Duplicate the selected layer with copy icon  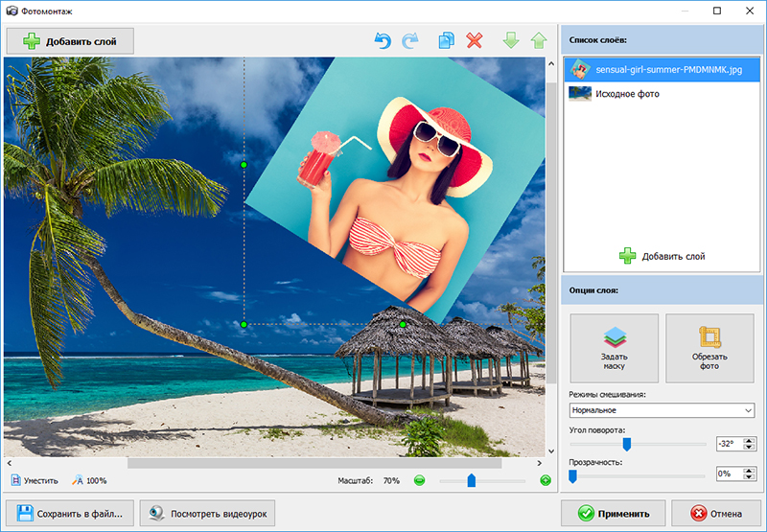click(x=446, y=41)
